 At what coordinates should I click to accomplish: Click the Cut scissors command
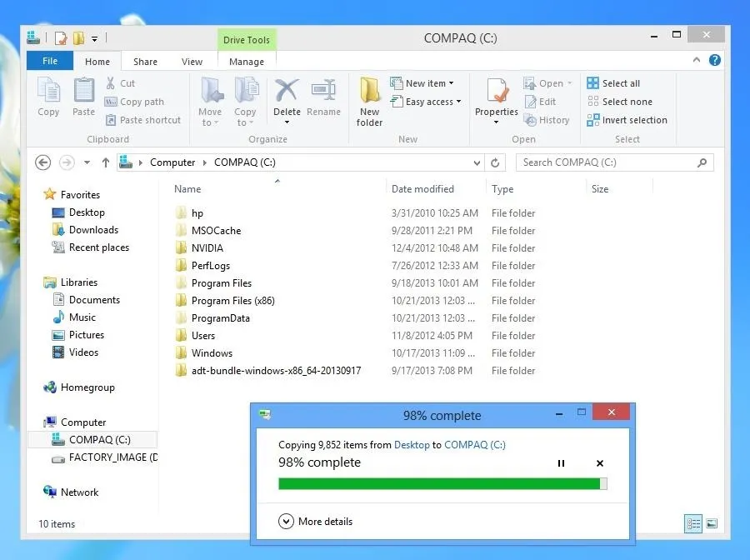tap(121, 83)
